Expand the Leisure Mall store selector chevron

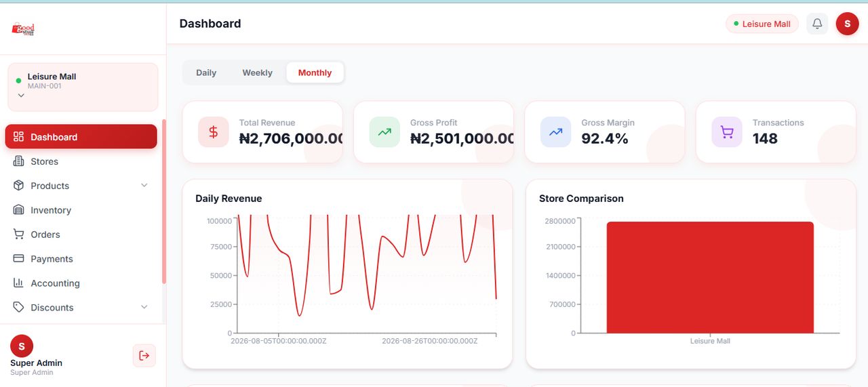point(21,96)
